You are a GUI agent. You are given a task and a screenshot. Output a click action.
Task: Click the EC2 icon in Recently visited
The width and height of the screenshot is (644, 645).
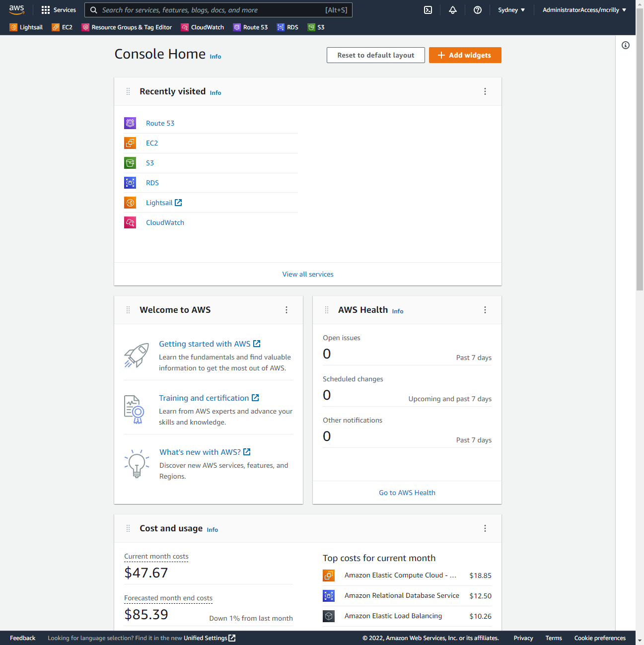click(130, 143)
